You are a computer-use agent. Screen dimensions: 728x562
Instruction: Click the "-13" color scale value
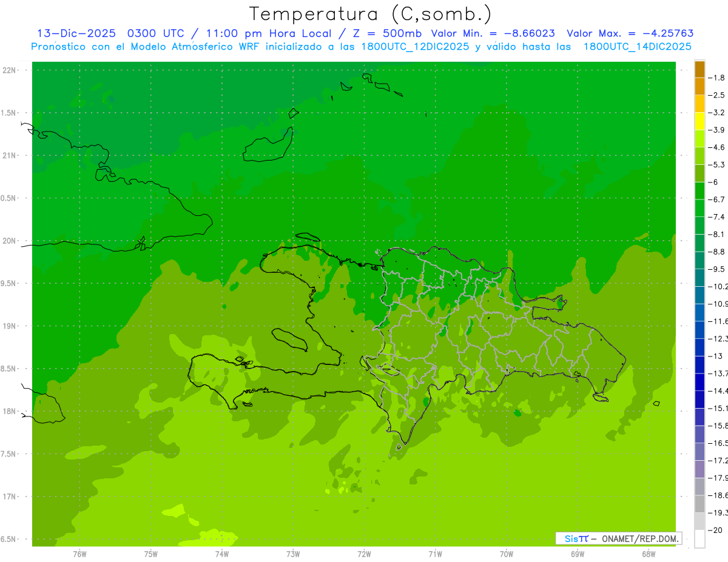715,356
